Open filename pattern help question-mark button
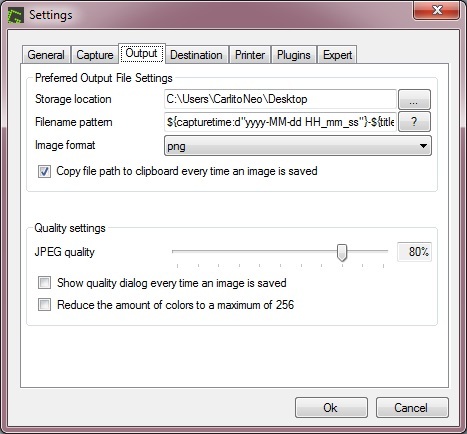 [x=414, y=122]
